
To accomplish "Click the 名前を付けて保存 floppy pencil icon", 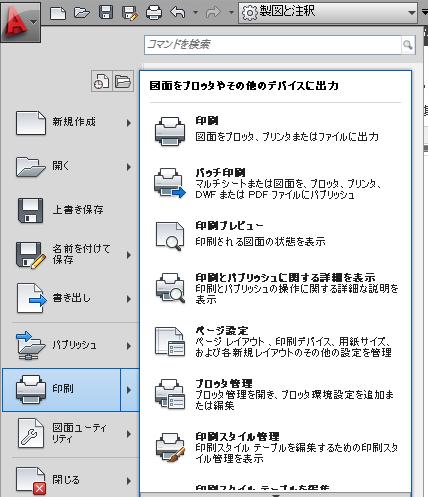I will (x=31, y=255).
